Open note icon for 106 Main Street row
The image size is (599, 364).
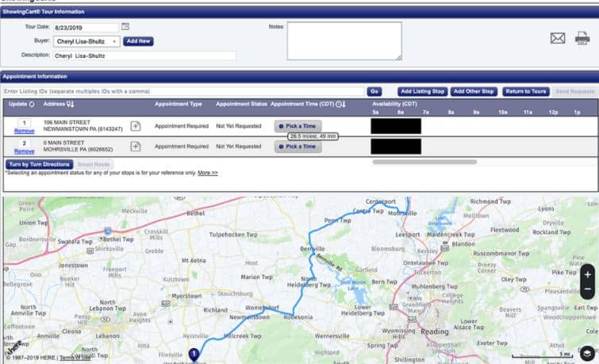click(x=136, y=126)
